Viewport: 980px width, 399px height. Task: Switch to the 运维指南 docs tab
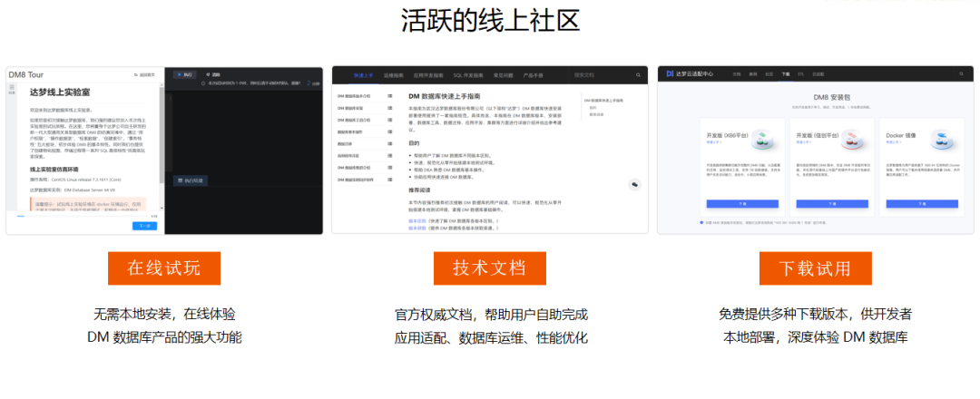393,75
